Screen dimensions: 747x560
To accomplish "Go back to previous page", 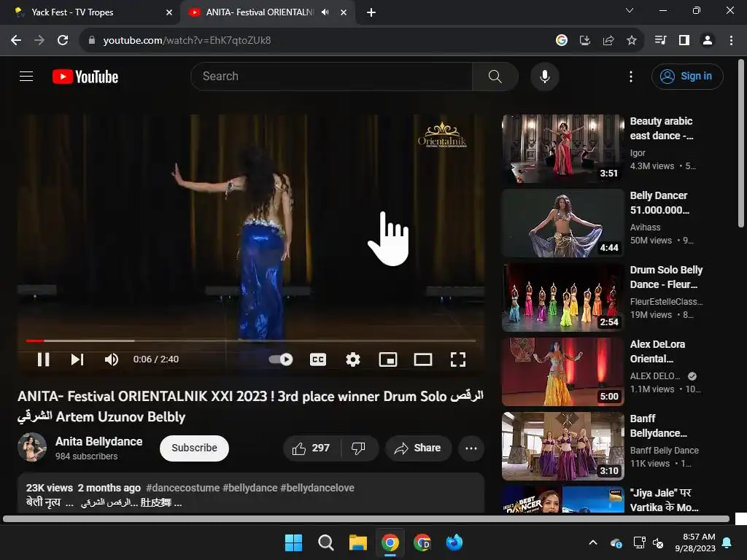I will pyautogui.click(x=16, y=41).
